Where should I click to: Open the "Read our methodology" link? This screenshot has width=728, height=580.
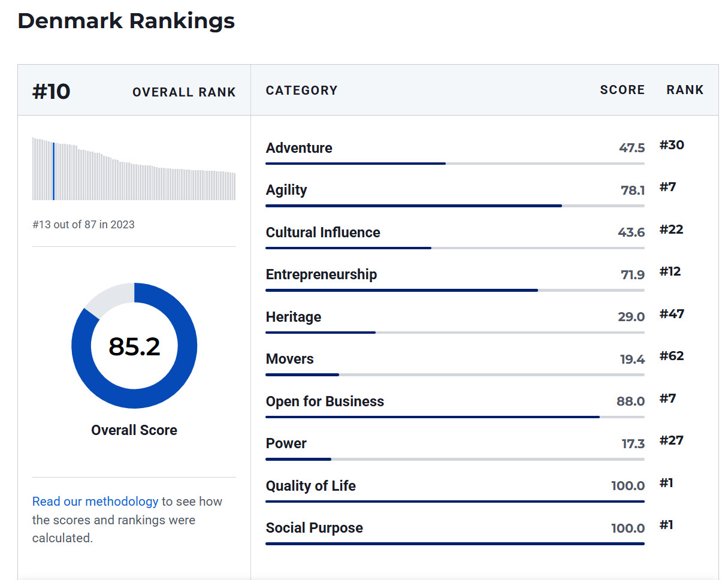coord(95,502)
